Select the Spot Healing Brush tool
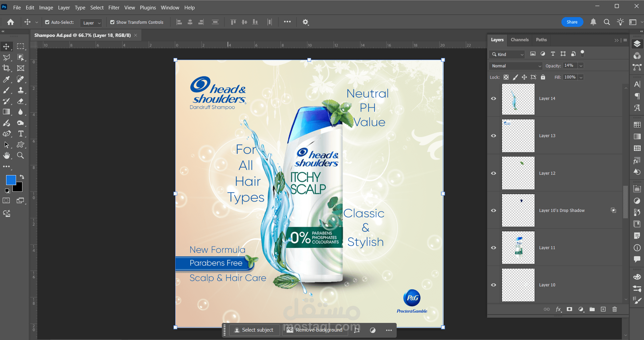This screenshot has height=340, width=644. pos(21,79)
